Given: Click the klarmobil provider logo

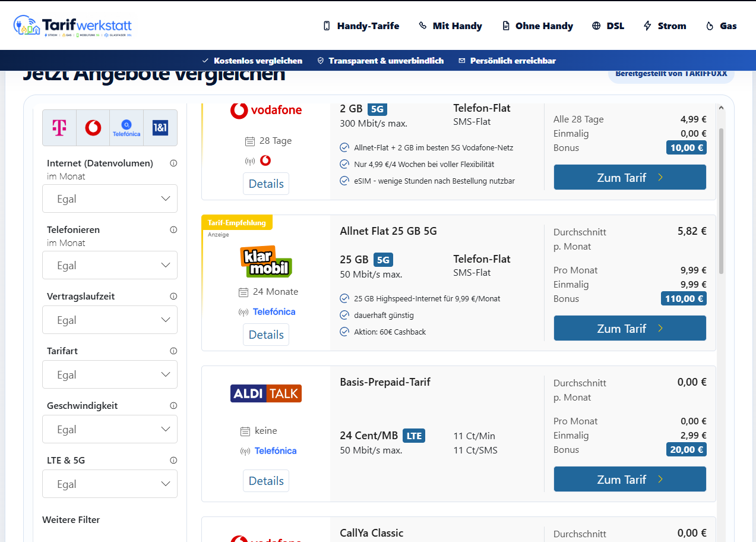Looking at the screenshot, I should (x=266, y=262).
